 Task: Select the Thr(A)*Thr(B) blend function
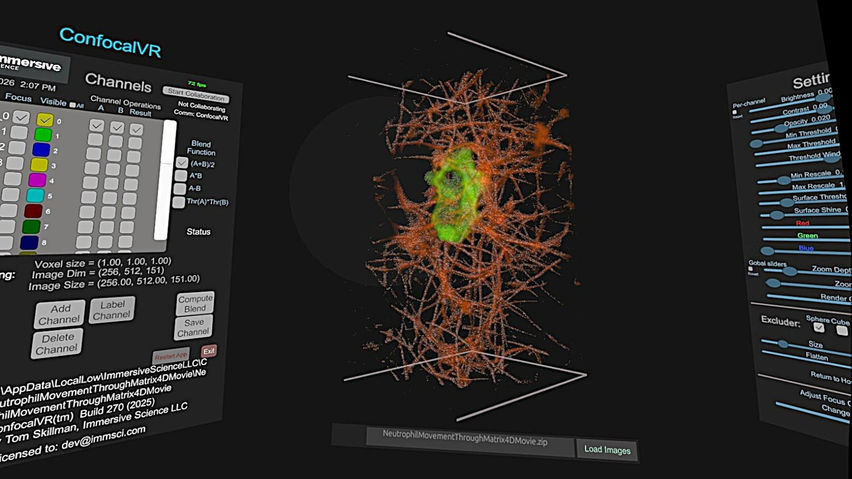click(178, 202)
